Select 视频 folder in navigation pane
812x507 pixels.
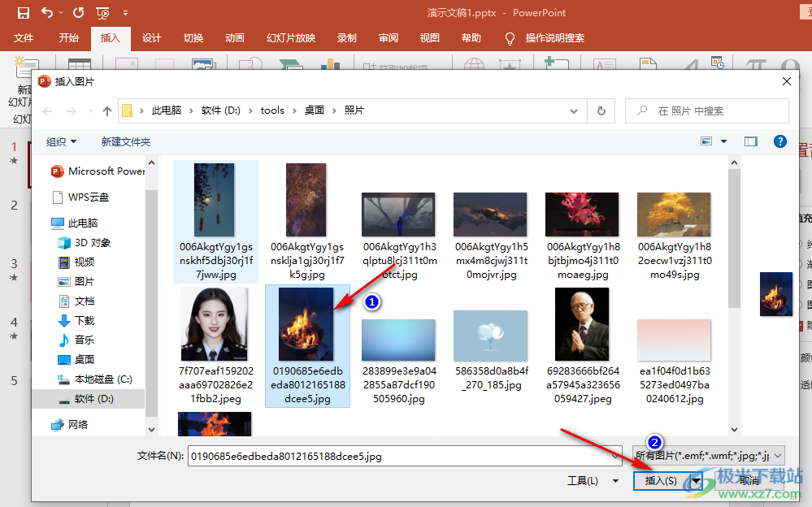pos(76,262)
